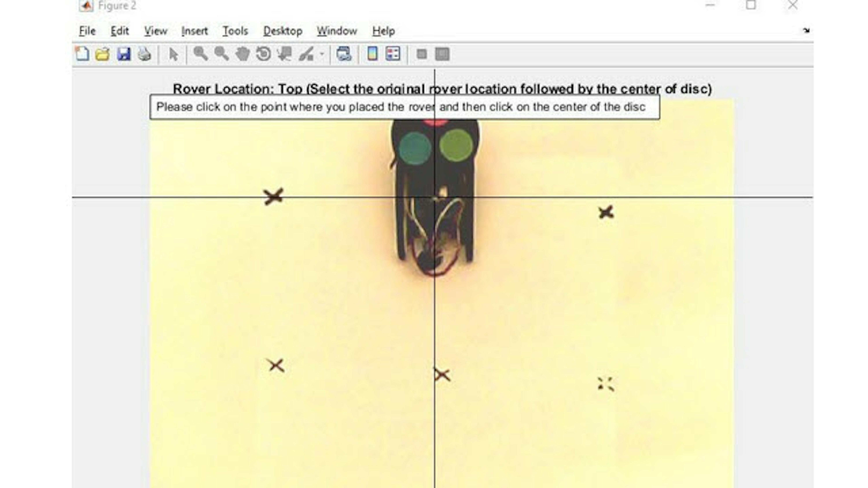Click the X mark on the upper left

tap(273, 197)
